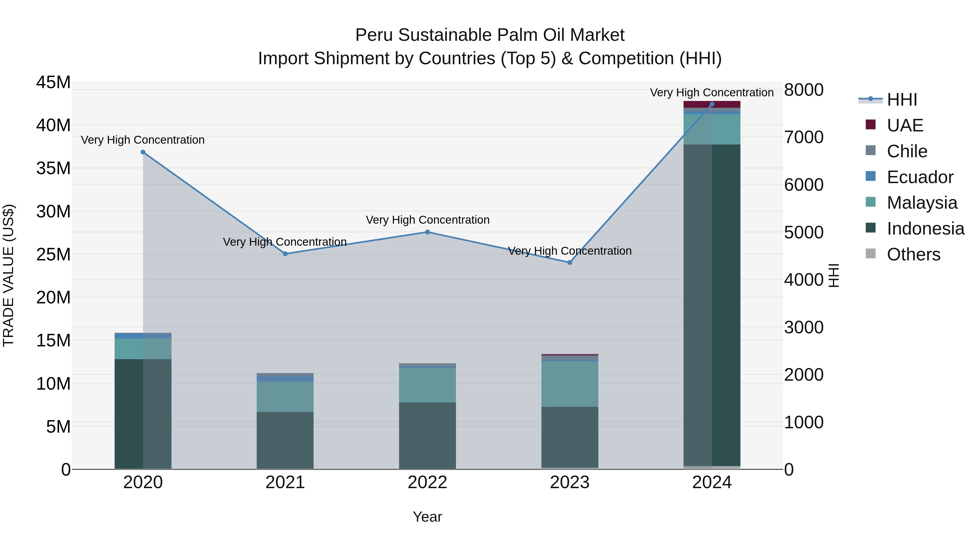Click the 45M trade value axis label
The width and height of the screenshot is (980, 551).
[x=53, y=82]
